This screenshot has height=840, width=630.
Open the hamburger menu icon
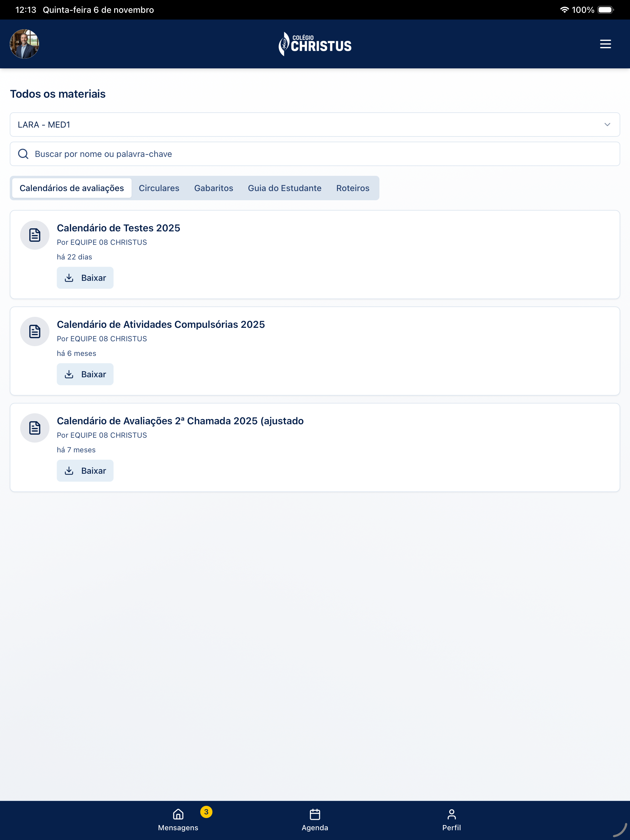(x=605, y=44)
